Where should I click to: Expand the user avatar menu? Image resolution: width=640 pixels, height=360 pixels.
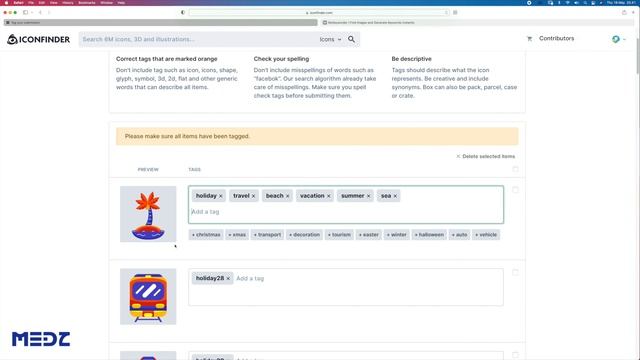(x=619, y=39)
